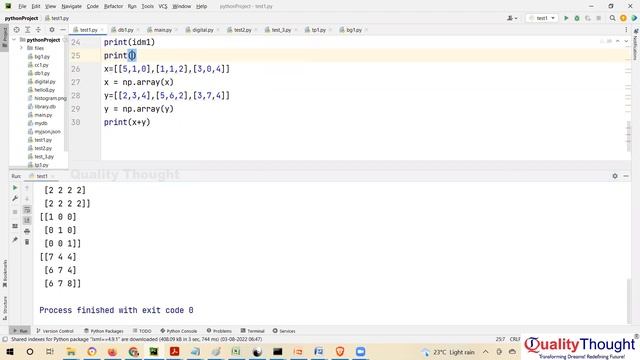Image resolution: width=640 pixels, height=360 pixels.
Task: Open Brave browser from taskbar
Action: (x=340, y=352)
